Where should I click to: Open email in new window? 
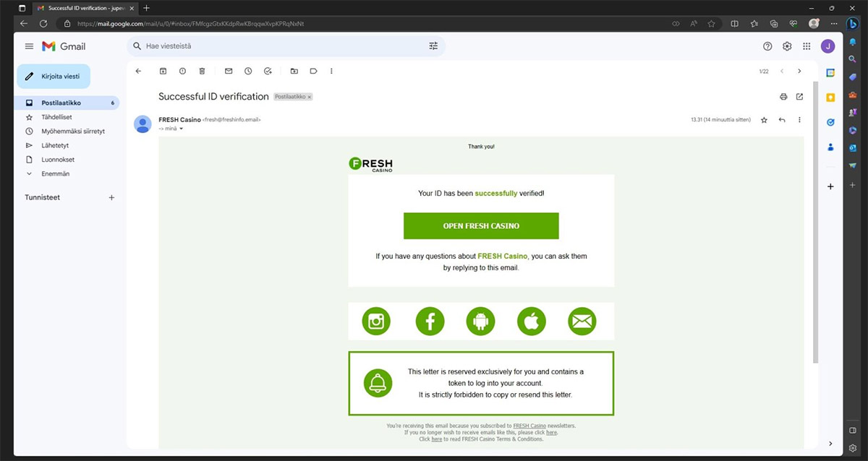click(799, 97)
